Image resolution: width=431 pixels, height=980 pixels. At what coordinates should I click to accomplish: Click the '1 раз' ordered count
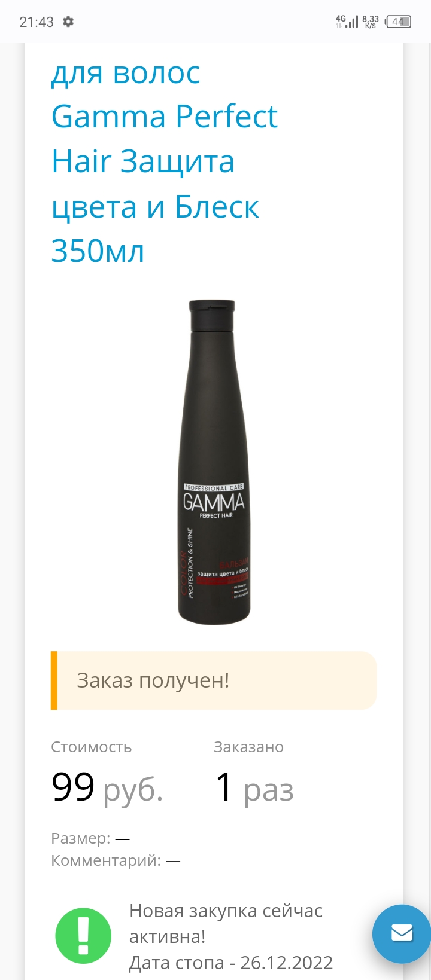254,787
